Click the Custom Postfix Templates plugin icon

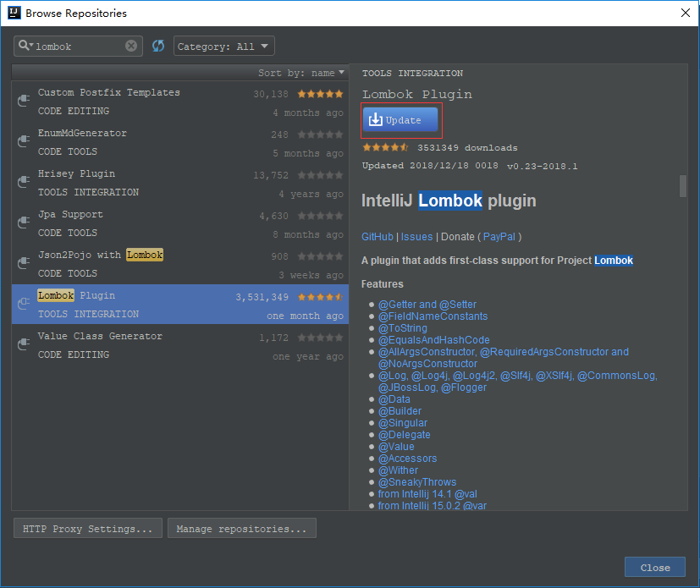tap(23, 101)
